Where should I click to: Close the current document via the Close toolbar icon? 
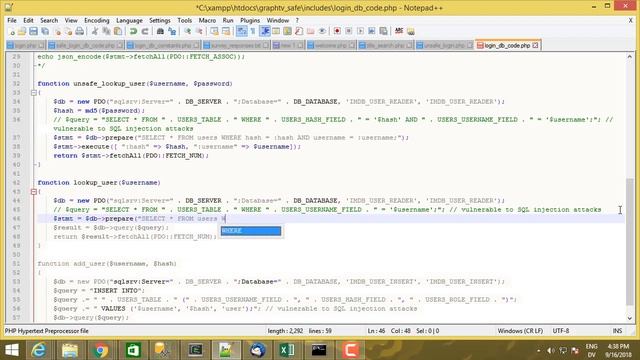pos(58,31)
